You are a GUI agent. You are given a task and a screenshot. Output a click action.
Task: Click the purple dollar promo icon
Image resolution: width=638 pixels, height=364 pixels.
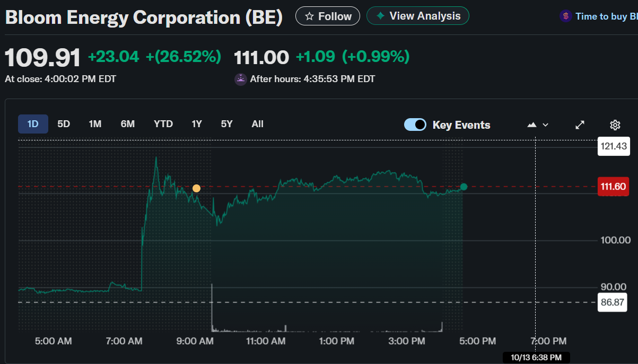point(565,16)
